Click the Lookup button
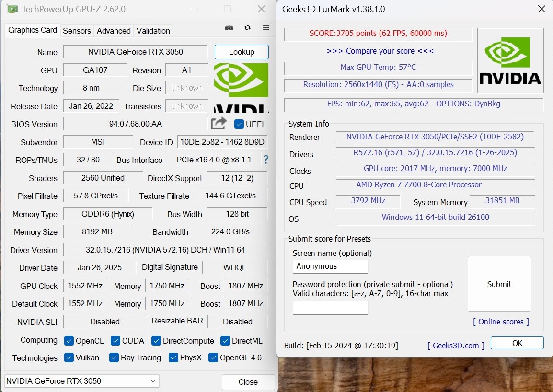The image size is (553, 392). point(242,52)
